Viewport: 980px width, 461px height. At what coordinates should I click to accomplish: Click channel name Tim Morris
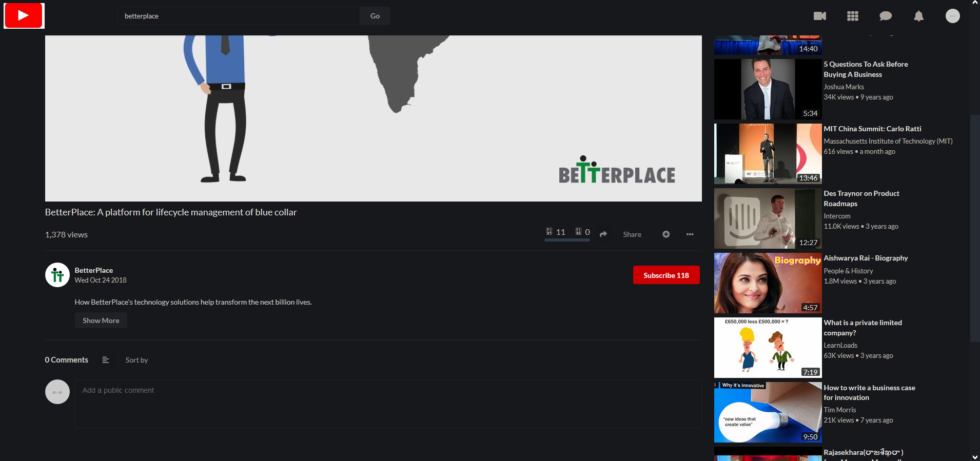click(840, 410)
